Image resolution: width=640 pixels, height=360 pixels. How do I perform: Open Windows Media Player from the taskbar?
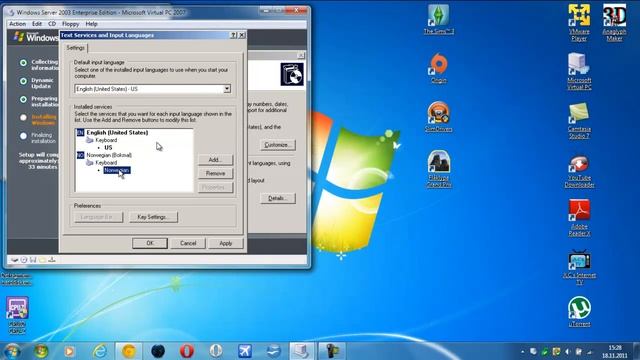tap(69, 351)
